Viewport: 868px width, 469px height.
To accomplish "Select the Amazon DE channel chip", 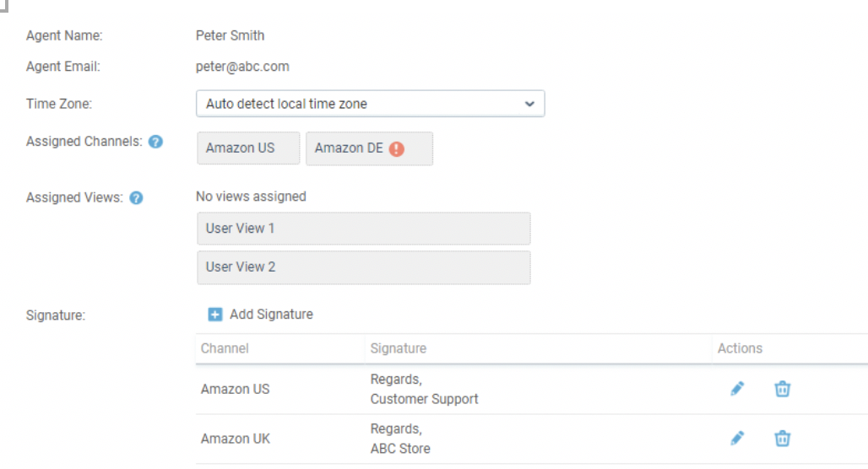I will coord(369,148).
